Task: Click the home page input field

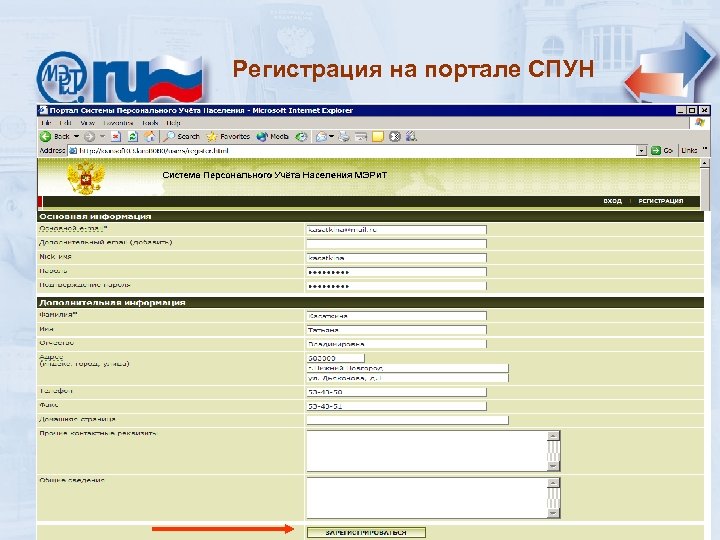Action: pyautogui.click(x=407, y=420)
